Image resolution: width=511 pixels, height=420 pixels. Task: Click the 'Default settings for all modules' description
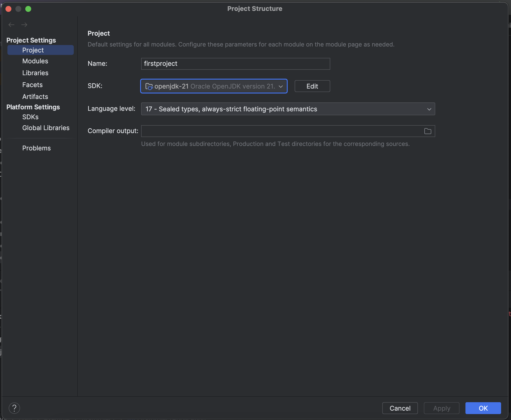pyautogui.click(x=241, y=45)
